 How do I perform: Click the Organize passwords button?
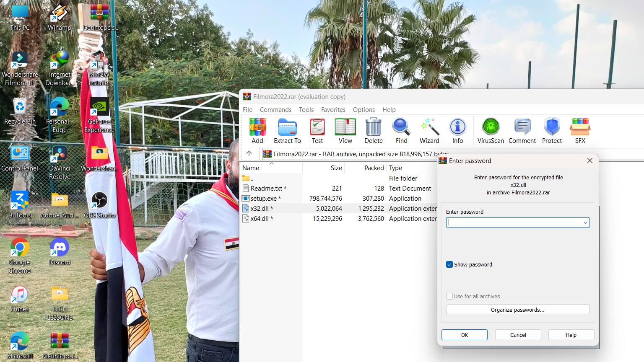pos(517,310)
